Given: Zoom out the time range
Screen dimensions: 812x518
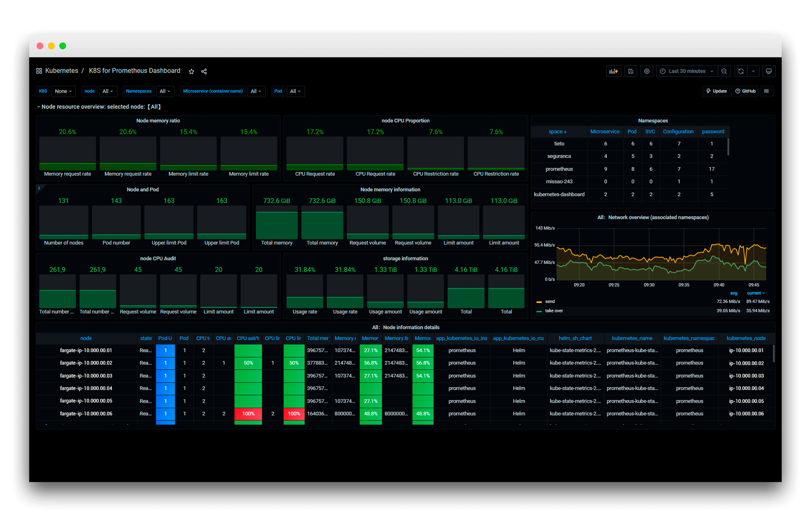Looking at the screenshot, I should tap(724, 71).
